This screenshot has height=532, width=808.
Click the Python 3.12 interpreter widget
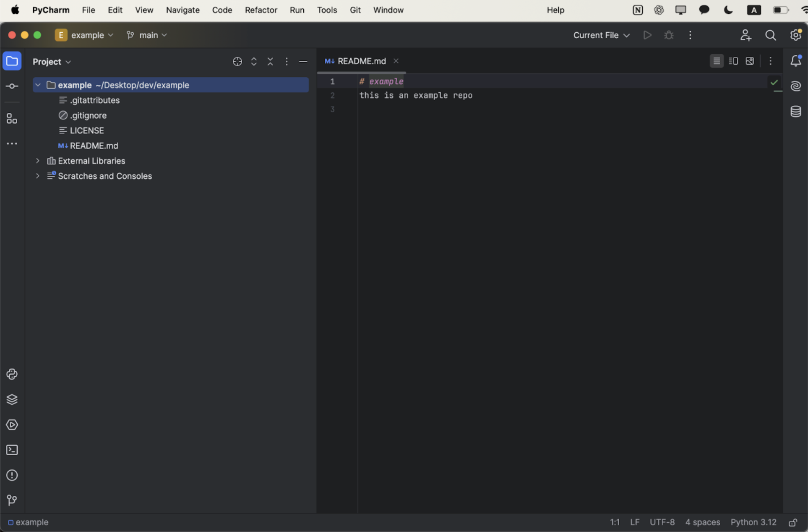[x=753, y=522]
